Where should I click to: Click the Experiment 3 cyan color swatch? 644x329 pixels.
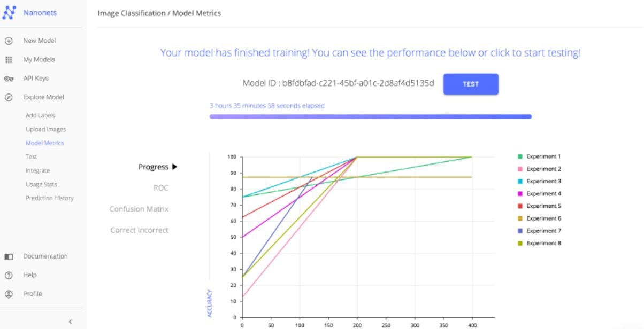[520, 182]
